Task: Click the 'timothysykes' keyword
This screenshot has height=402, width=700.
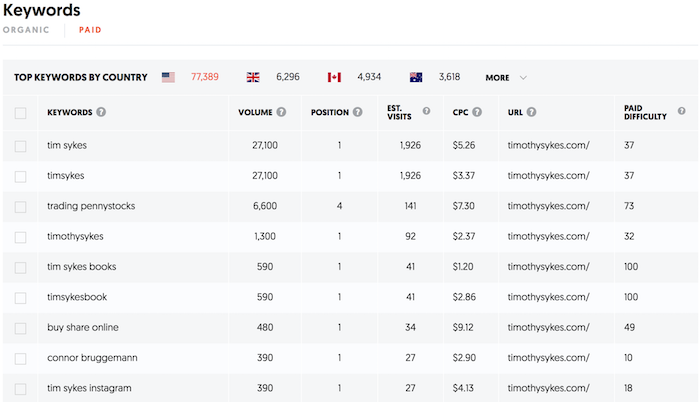Action: coord(75,236)
